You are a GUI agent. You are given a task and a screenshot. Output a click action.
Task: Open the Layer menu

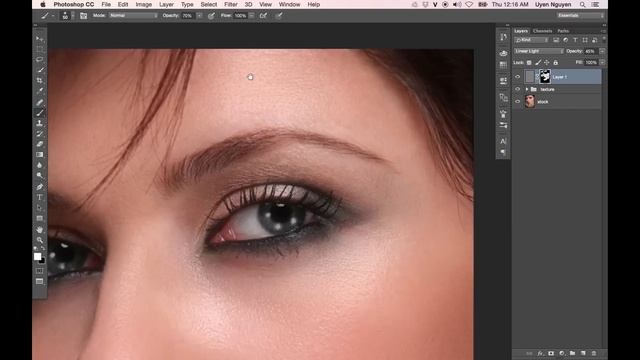point(166,4)
